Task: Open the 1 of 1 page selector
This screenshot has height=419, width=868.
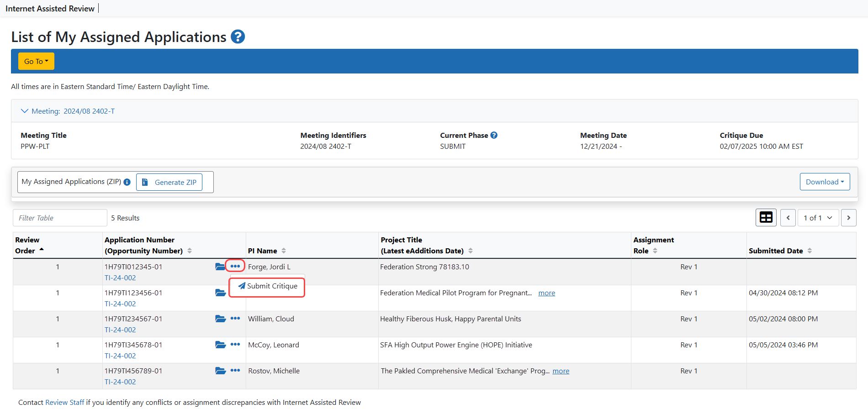Action: coord(818,218)
